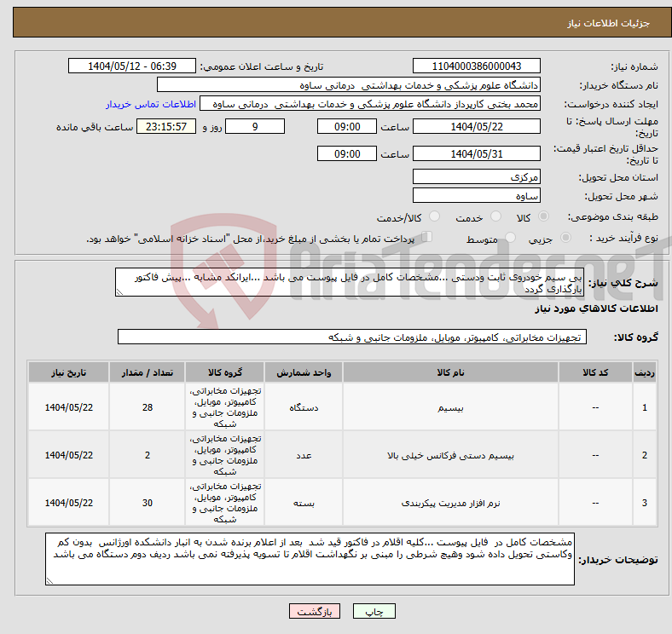Click row number 3 in ردیف column

click(644, 503)
